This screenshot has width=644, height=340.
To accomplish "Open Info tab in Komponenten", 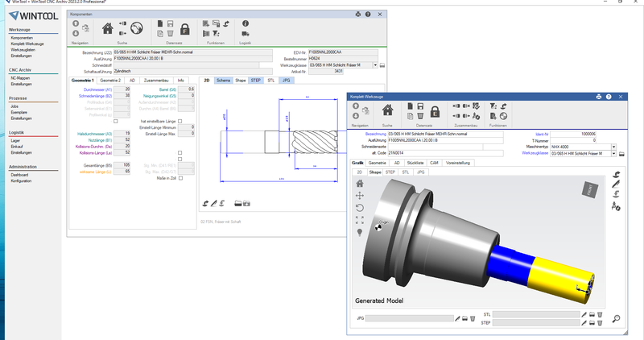I will 180,81.
